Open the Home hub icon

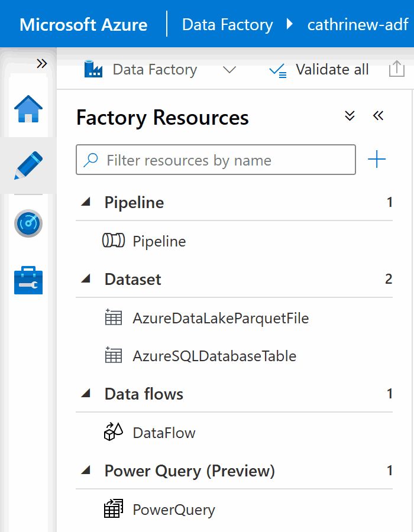[x=28, y=109]
